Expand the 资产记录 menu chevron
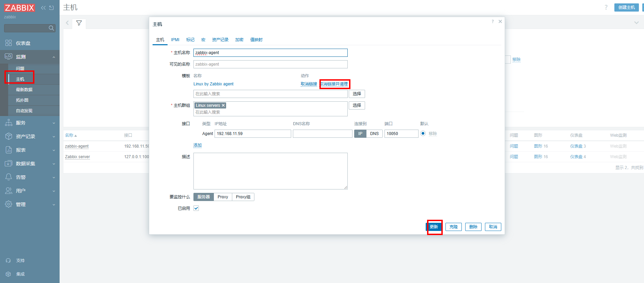Screen dimensions: 644x283 [54, 137]
